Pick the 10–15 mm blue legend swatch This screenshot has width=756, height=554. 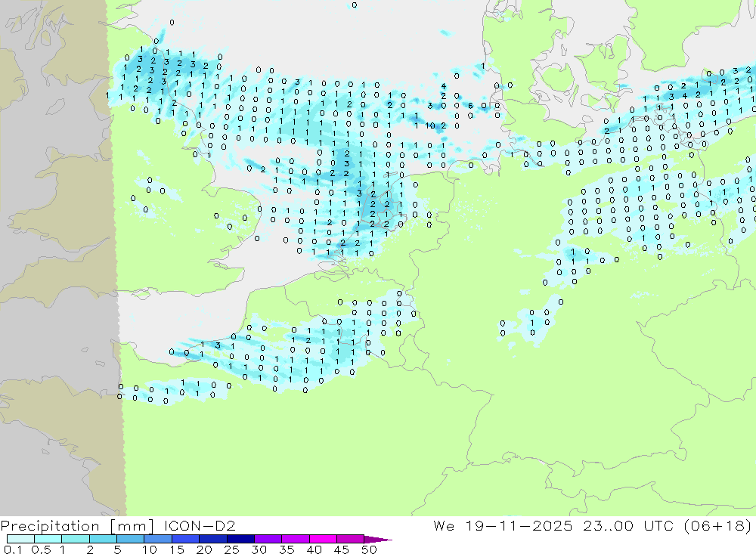coord(158,539)
